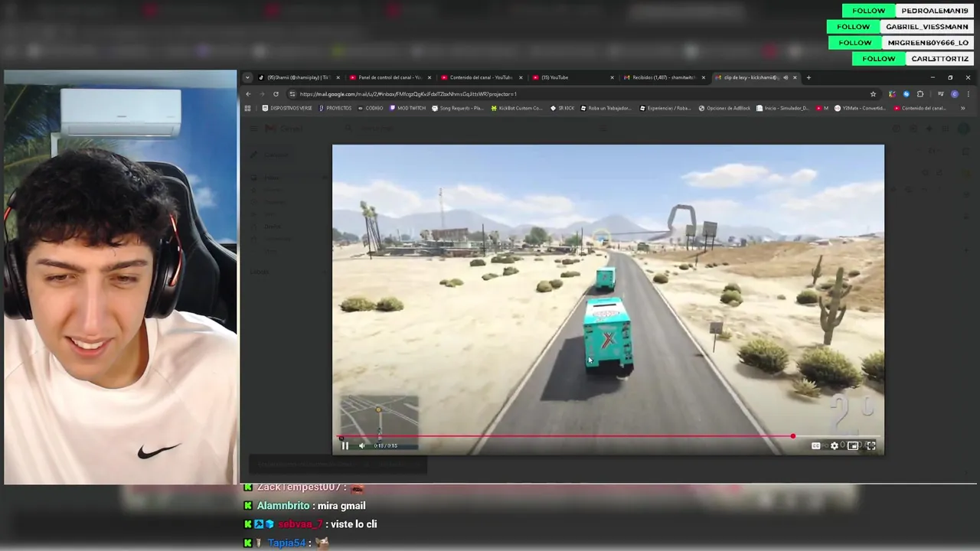The image size is (980, 551).
Task: Open a new browser tab
Action: tap(808, 77)
